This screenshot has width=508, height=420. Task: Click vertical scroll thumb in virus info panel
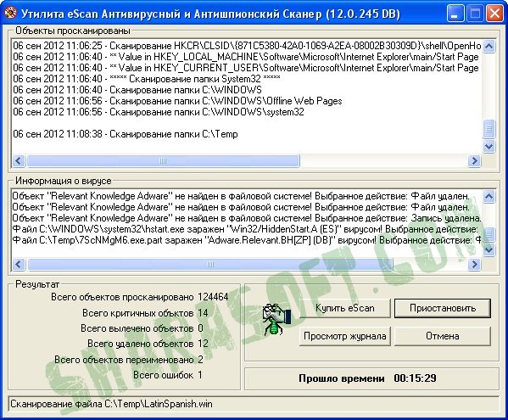pos(488,234)
